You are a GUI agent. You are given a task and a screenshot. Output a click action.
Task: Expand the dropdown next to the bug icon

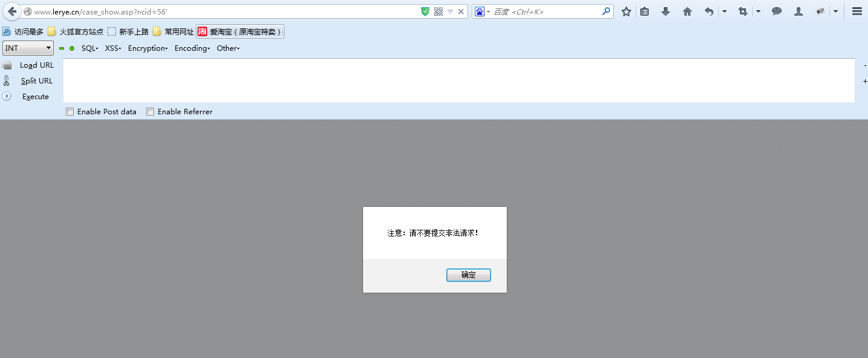pyautogui.click(x=835, y=11)
